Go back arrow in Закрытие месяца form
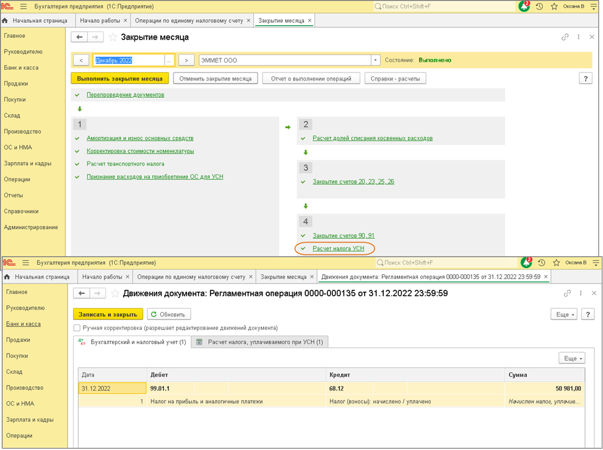 click(x=79, y=37)
